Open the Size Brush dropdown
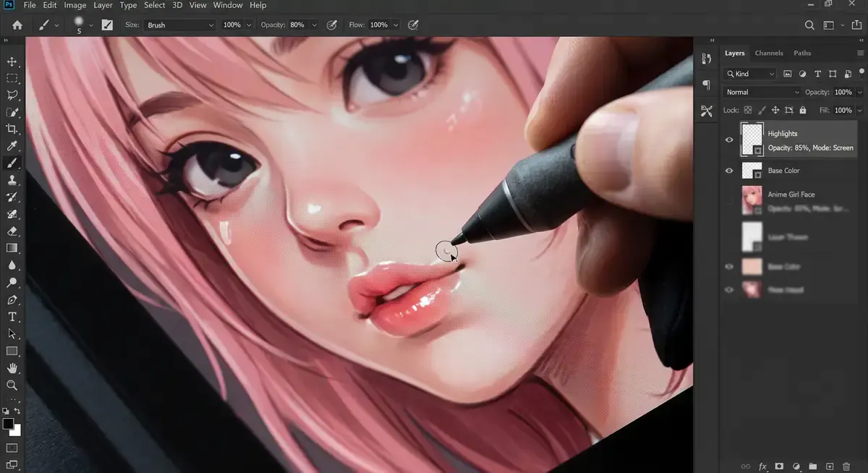The image size is (868, 473). tap(179, 25)
